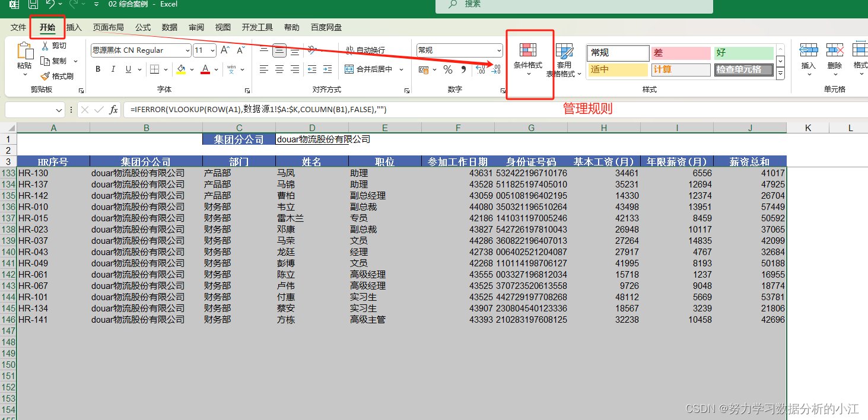868x420 pixels.
Task: Open the number format (常规) dropdown
Action: pos(498,50)
